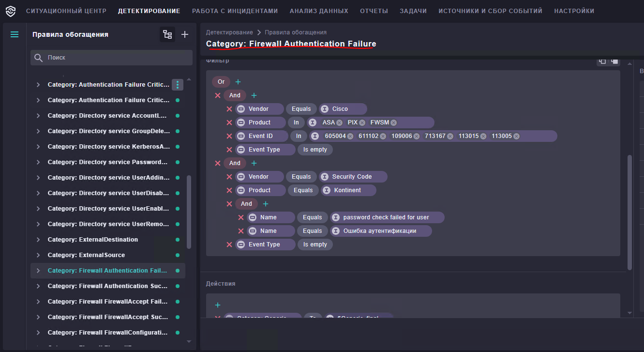Remove event ID 713167 chip

[450, 136]
